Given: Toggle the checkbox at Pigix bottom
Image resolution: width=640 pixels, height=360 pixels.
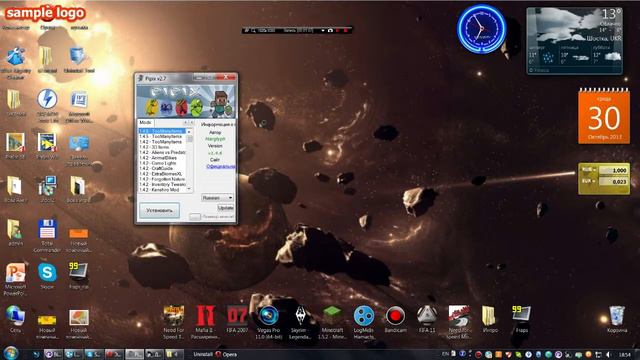Looking at the screenshot, I should pyautogui.click(x=195, y=217).
